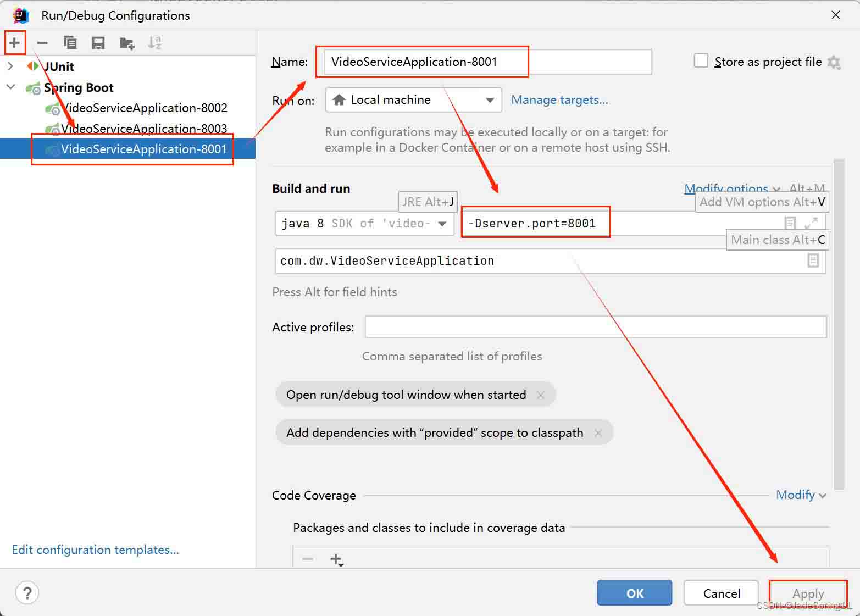The image size is (860, 616).
Task: Remove 'Add dependencies with provided scope' chip
Action: [x=598, y=433]
